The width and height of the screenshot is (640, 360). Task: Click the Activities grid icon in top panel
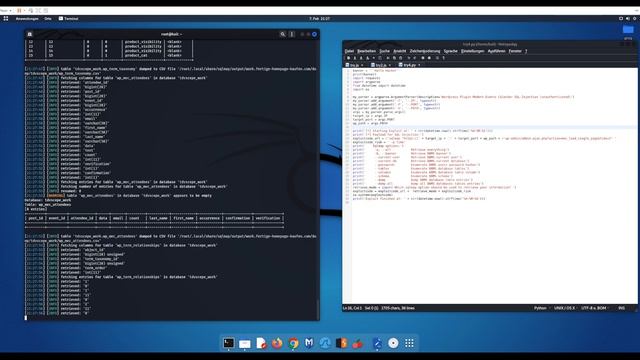click(6, 18)
